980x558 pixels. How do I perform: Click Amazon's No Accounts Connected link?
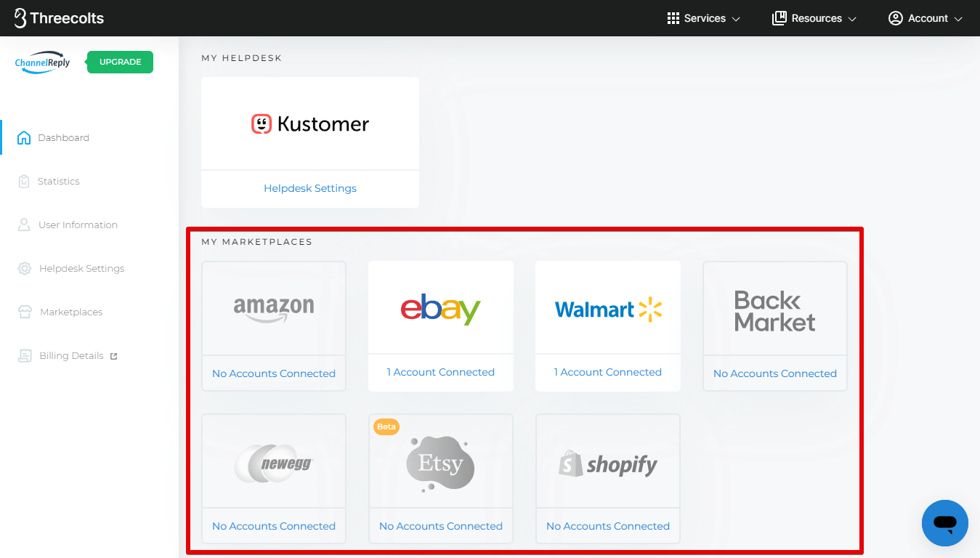coord(274,373)
